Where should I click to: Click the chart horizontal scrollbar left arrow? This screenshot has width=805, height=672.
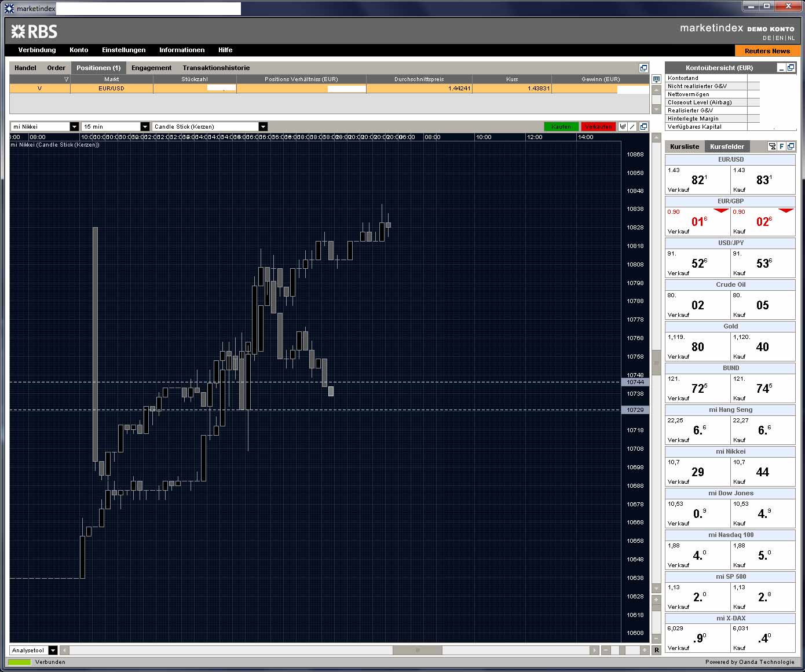tap(64, 651)
